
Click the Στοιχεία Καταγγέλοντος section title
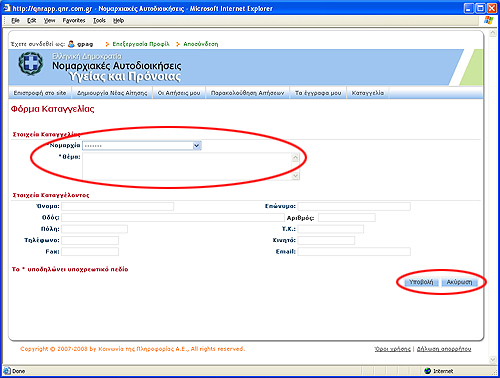51,195
